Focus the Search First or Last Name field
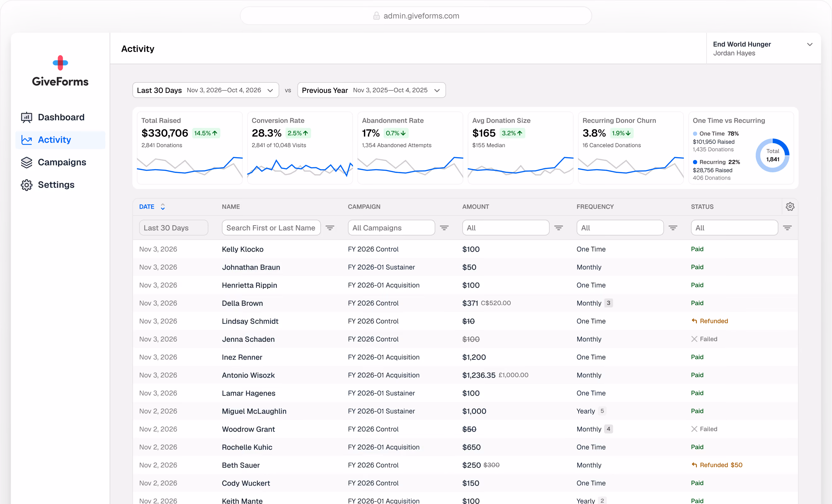Screen dimensions: 832x504 [x=271, y=228]
